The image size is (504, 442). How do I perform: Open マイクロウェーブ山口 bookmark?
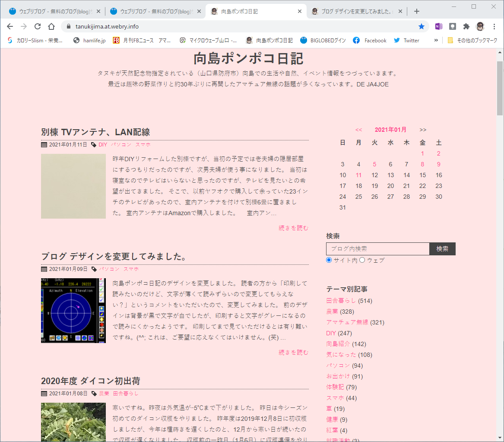[208, 40]
